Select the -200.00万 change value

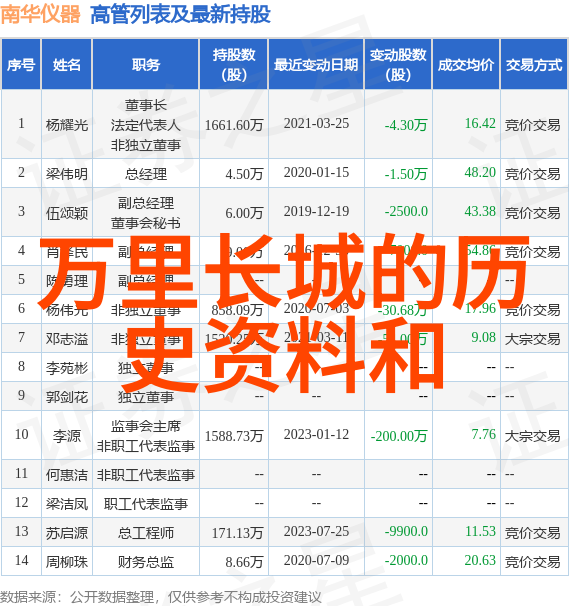(399, 436)
